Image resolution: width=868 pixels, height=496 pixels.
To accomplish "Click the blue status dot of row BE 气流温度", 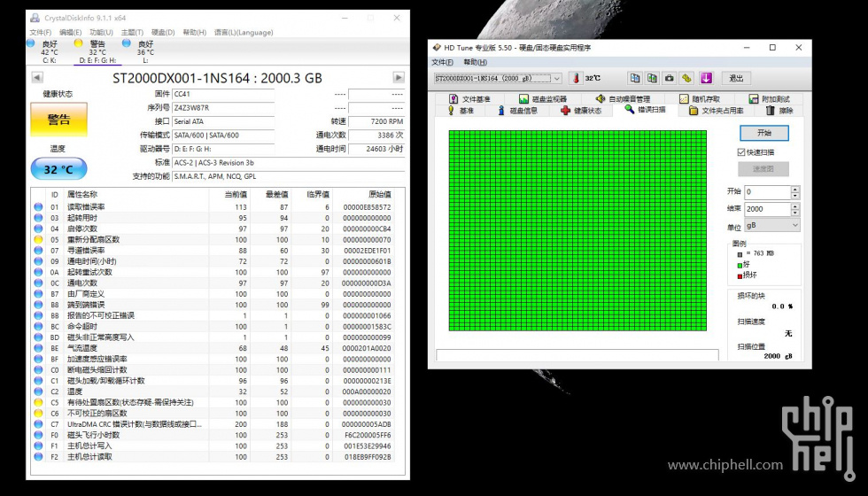I will click(x=38, y=348).
